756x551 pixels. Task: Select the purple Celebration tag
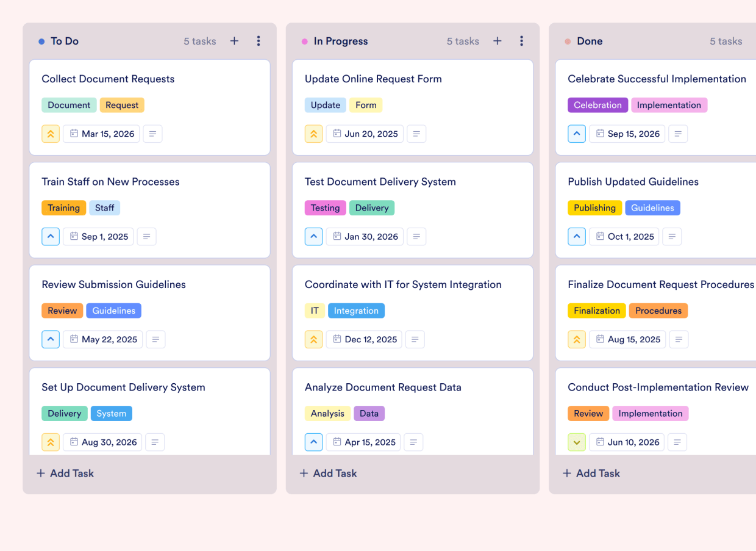point(597,105)
